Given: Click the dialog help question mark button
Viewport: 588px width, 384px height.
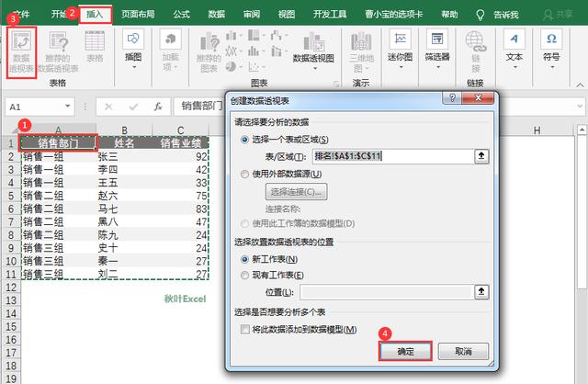Looking at the screenshot, I should [x=452, y=98].
